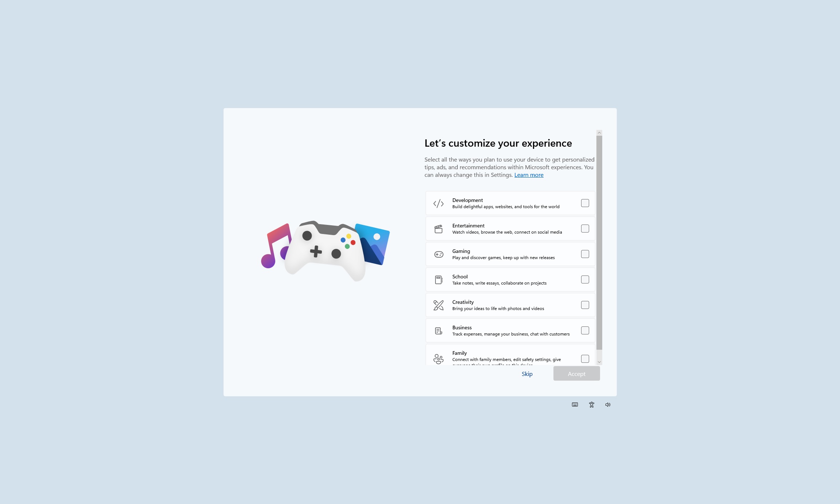Click the Business document icon
Image resolution: width=840 pixels, height=504 pixels.
coord(439,330)
